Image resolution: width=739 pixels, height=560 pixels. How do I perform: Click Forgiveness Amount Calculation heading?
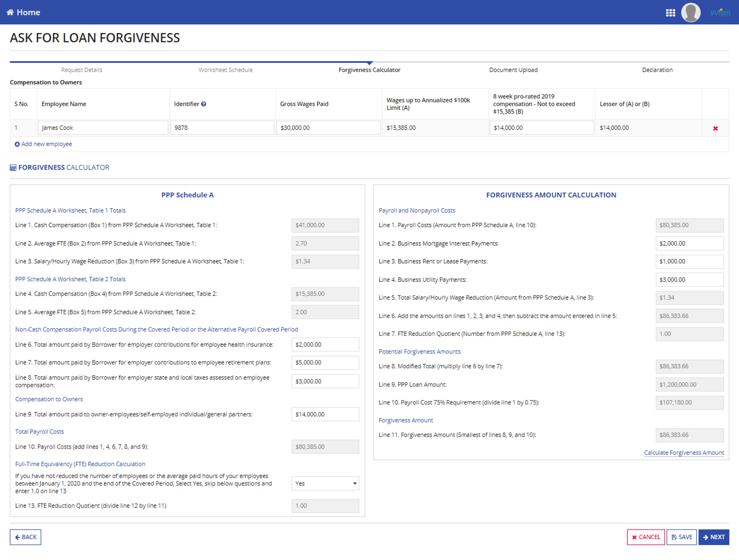tap(551, 195)
